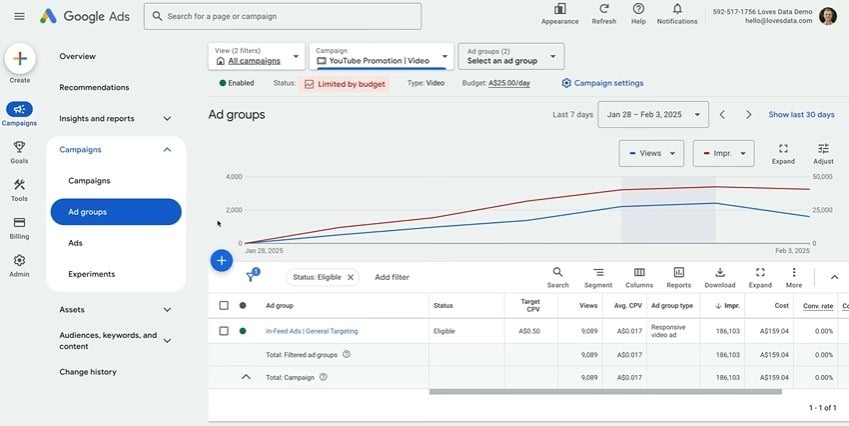The image size is (849, 426).
Task: Open the All campaigns view dropdown
Action: (257, 56)
